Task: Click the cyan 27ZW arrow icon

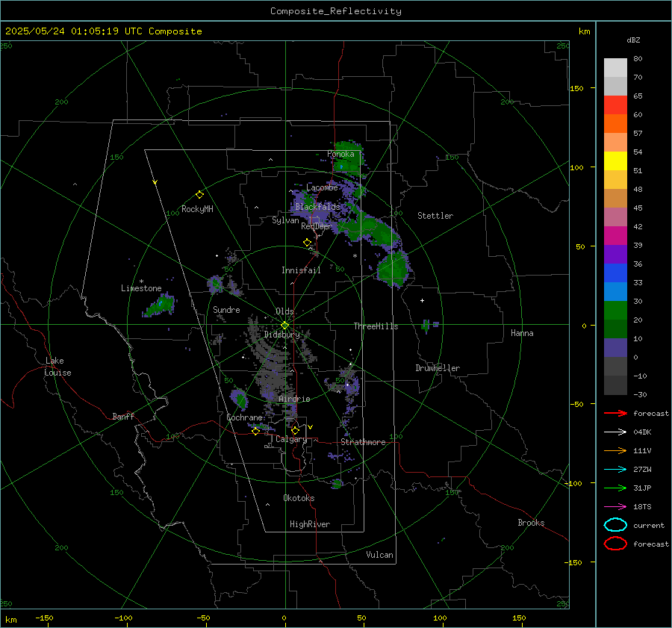Action: click(615, 470)
